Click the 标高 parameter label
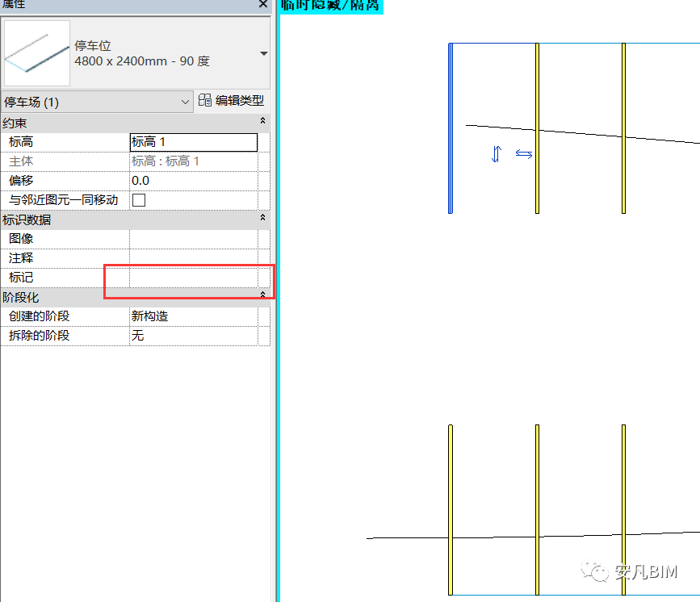 pos(21,142)
